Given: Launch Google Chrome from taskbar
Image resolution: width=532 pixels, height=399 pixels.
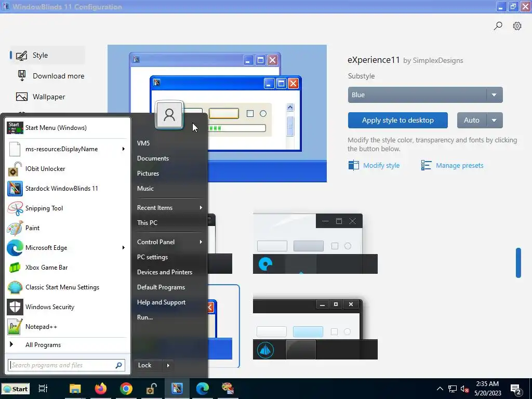Looking at the screenshot, I should (126, 389).
